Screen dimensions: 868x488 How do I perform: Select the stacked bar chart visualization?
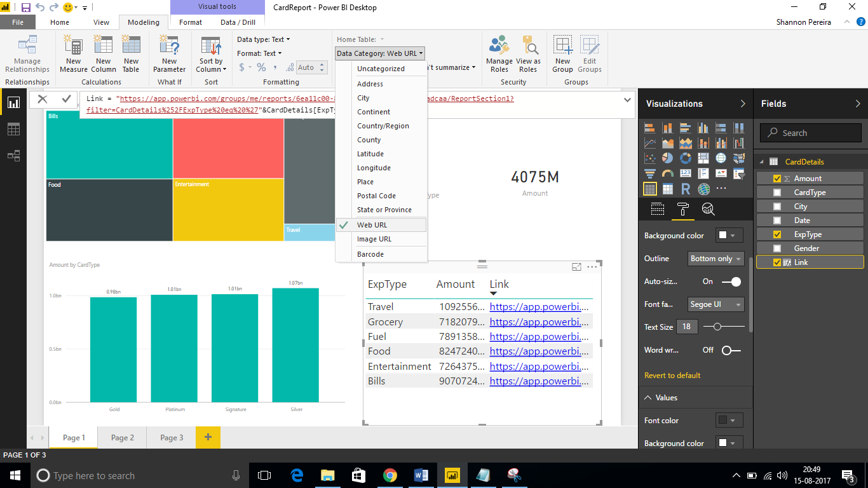[x=650, y=128]
